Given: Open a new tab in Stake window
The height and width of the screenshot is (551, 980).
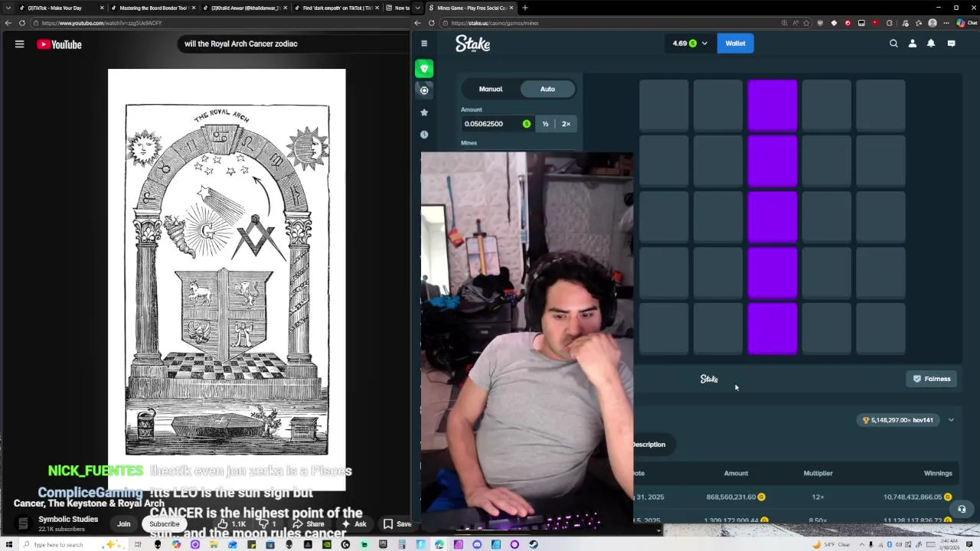Looking at the screenshot, I should (x=524, y=8).
